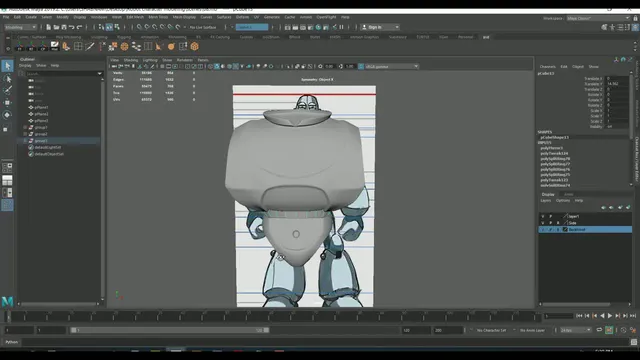Switch to two-pane stacked layout icon

pyautogui.click(x=7, y=180)
